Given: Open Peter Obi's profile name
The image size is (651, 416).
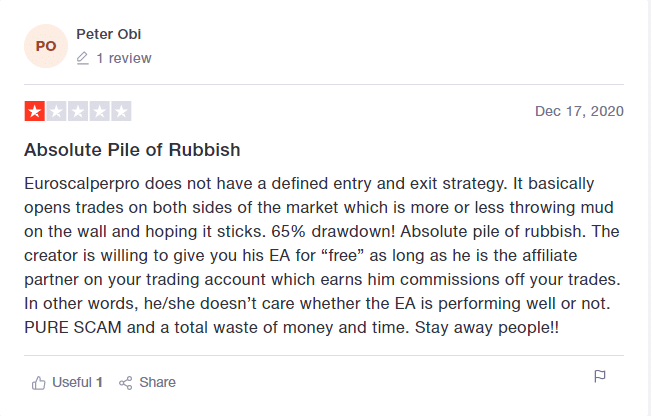Looking at the screenshot, I should point(109,34).
